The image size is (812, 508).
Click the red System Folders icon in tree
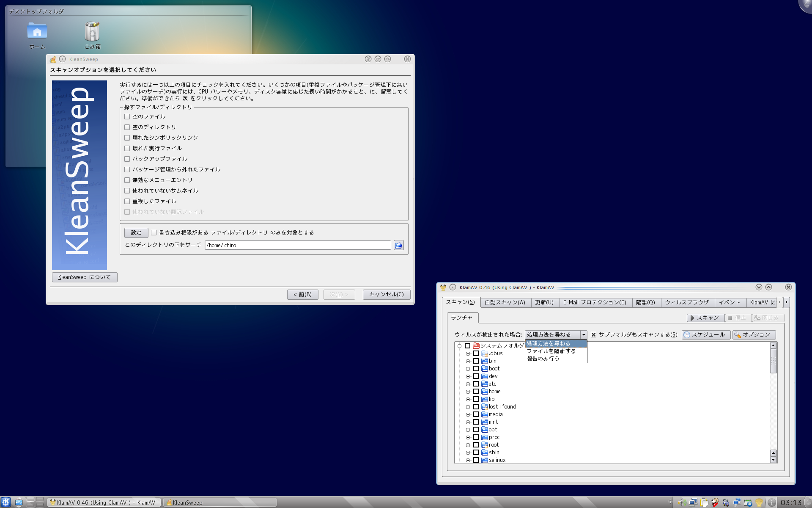pos(476,346)
